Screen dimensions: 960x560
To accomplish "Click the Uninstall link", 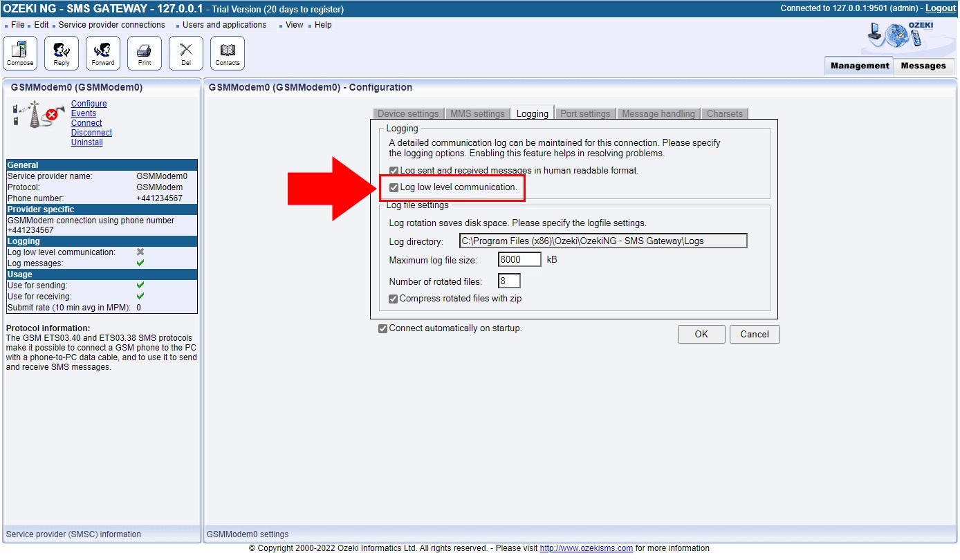I will pos(87,142).
